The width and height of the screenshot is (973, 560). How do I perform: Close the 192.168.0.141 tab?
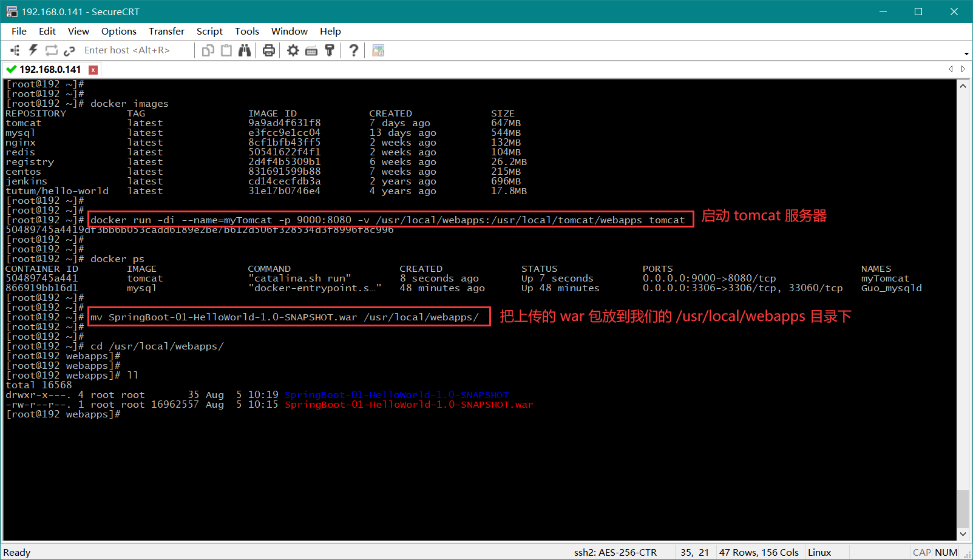93,70
